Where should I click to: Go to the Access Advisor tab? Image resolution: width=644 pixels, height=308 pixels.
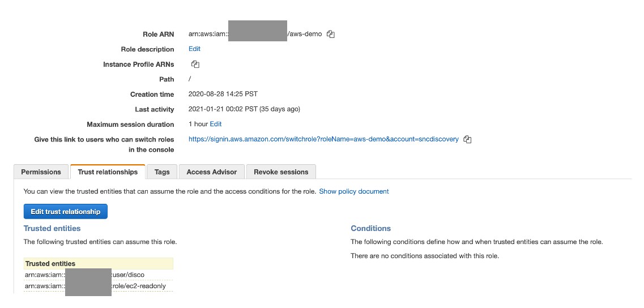click(211, 172)
